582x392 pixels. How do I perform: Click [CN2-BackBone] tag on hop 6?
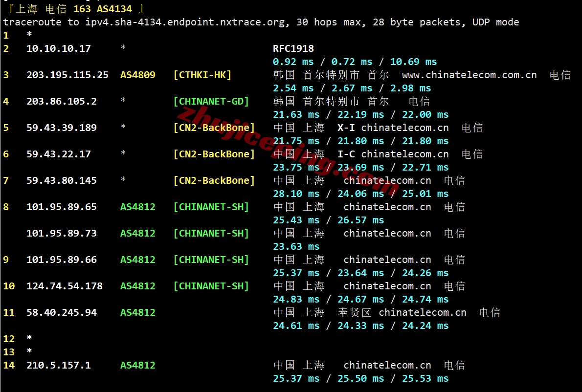tap(214, 154)
